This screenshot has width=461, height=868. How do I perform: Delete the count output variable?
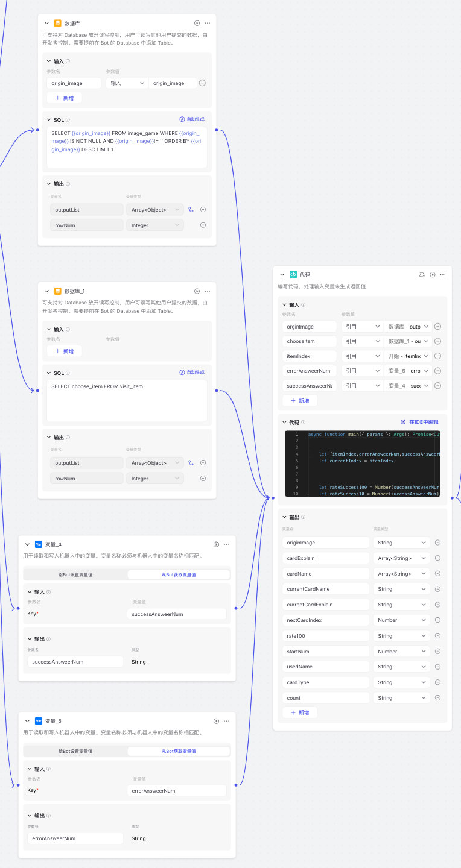point(437,698)
